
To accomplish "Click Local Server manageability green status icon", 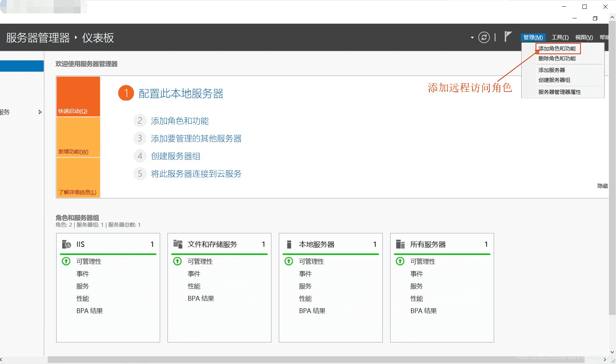I will (x=289, y=261).
